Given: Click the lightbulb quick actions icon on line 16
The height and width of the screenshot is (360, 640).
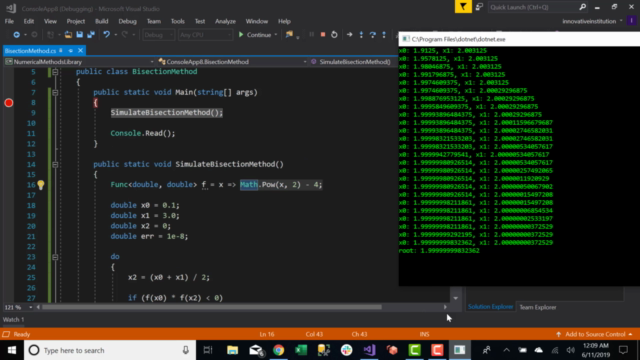Looking at the screenshot, I should point(41,185).
